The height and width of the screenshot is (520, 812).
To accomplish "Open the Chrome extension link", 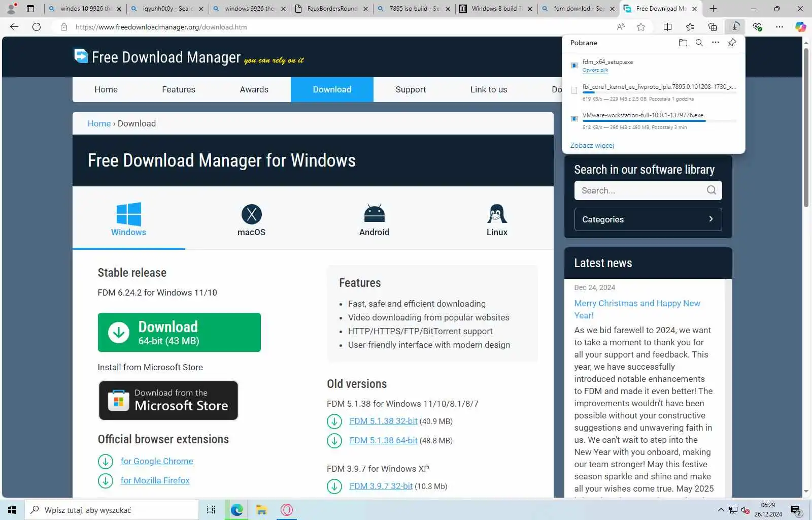I will [x=157, y=461].
